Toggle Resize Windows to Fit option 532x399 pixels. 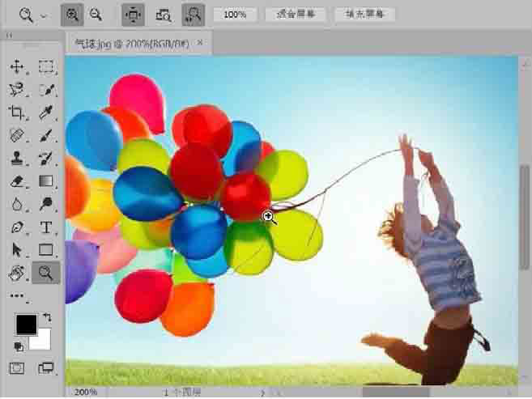point(133,15)
